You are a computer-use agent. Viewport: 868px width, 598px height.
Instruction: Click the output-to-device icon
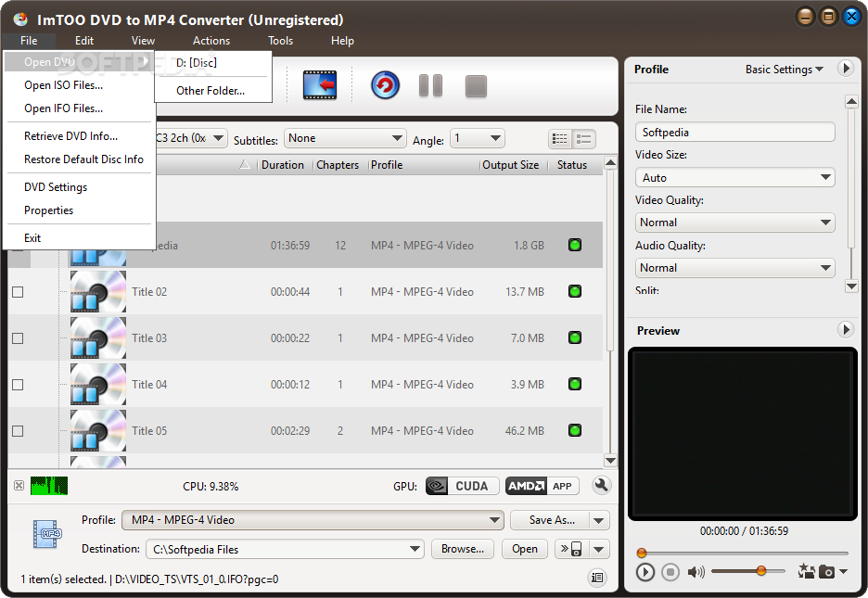pos(571,549)
